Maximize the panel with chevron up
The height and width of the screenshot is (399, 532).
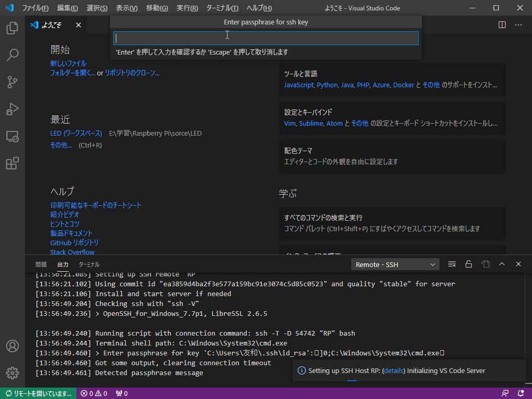(502, 264)
